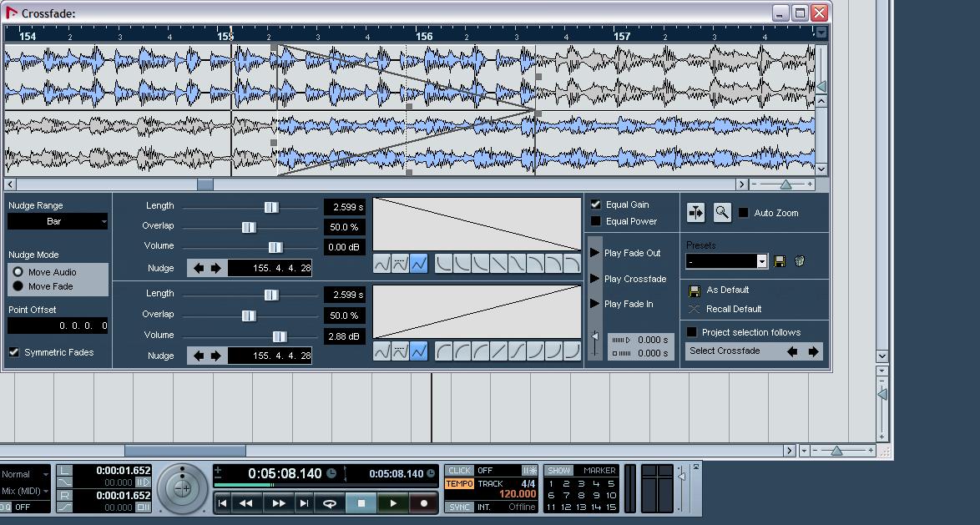Activate cycle playback in the transport bar

pos(328,502)
